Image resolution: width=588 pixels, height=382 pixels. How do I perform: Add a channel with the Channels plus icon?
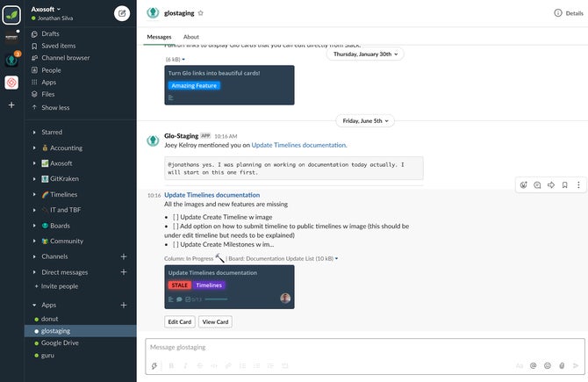124,256
